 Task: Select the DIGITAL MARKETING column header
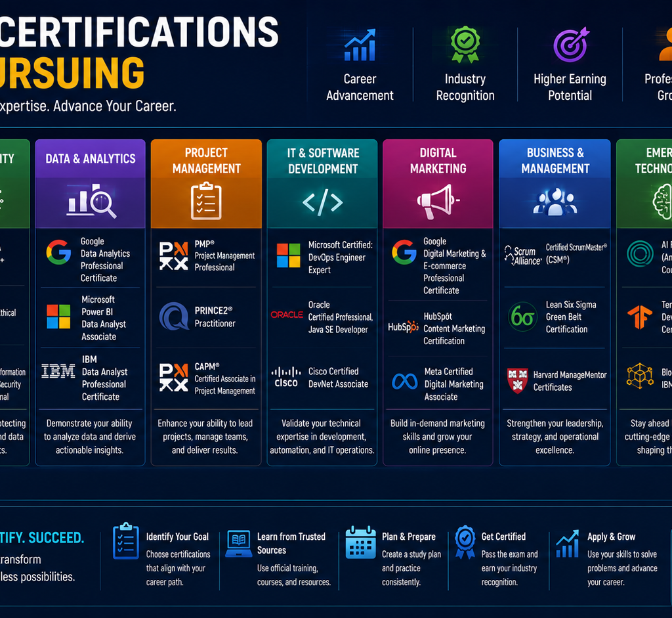438,161
